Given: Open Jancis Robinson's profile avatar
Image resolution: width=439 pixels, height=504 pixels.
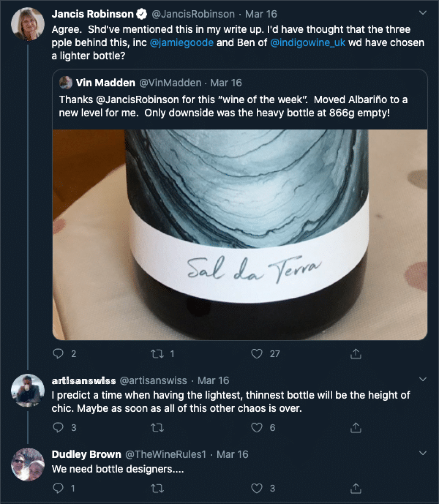Looking at the screenshot, I should point(28,24).
